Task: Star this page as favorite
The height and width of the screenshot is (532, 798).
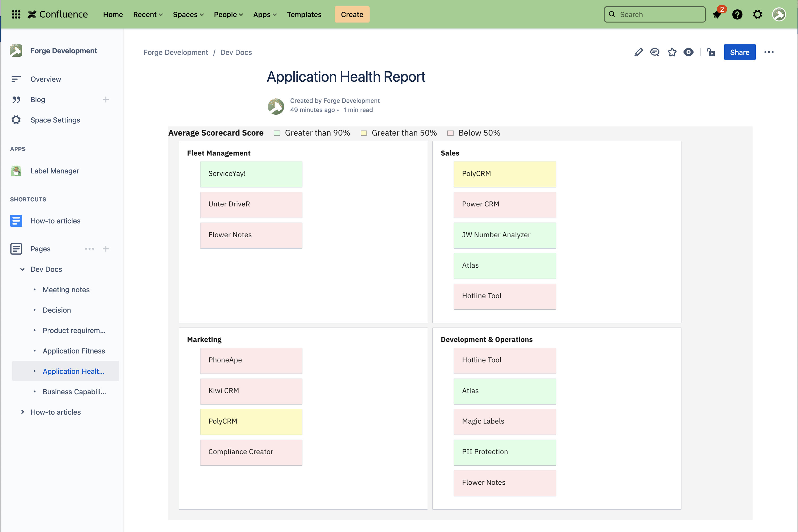Action: click(x=672, y=52)
